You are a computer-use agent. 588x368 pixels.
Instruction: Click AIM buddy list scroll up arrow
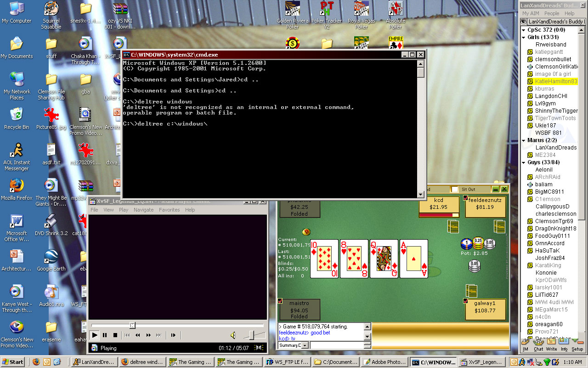[x=582, y=29]
